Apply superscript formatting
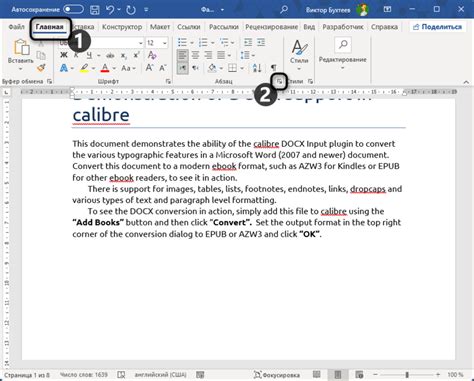 pos(136,55)
